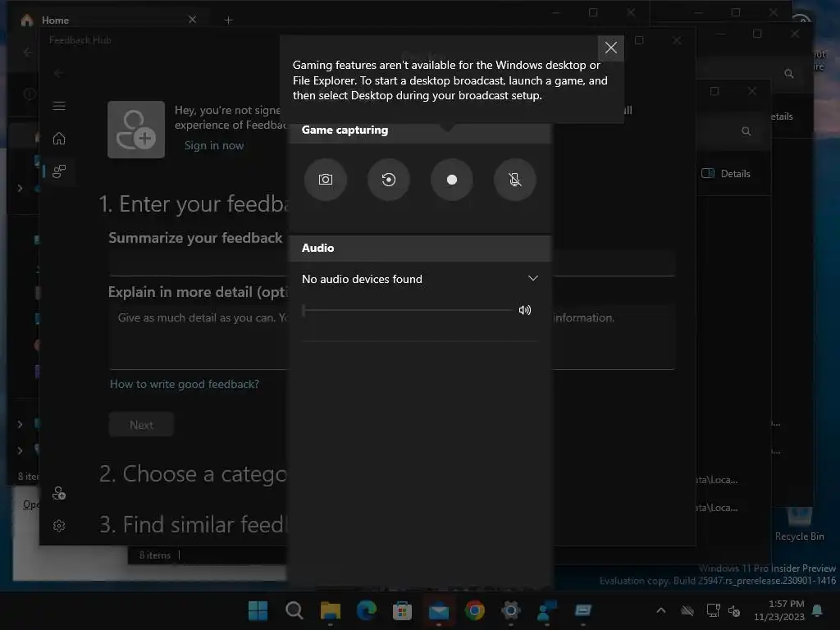
Task: Close the gaming features notice
Action: [x=610, y=48]
